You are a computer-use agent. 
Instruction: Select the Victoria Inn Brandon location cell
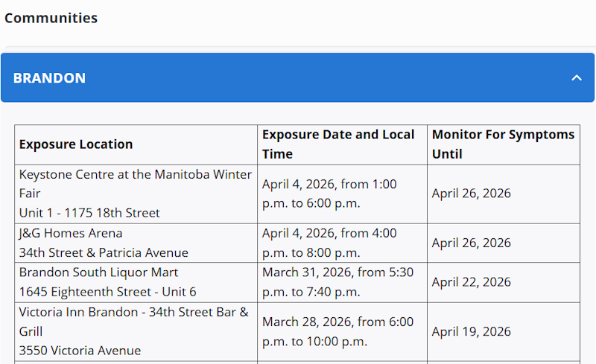pyautogui.click(x=136, y=332)
